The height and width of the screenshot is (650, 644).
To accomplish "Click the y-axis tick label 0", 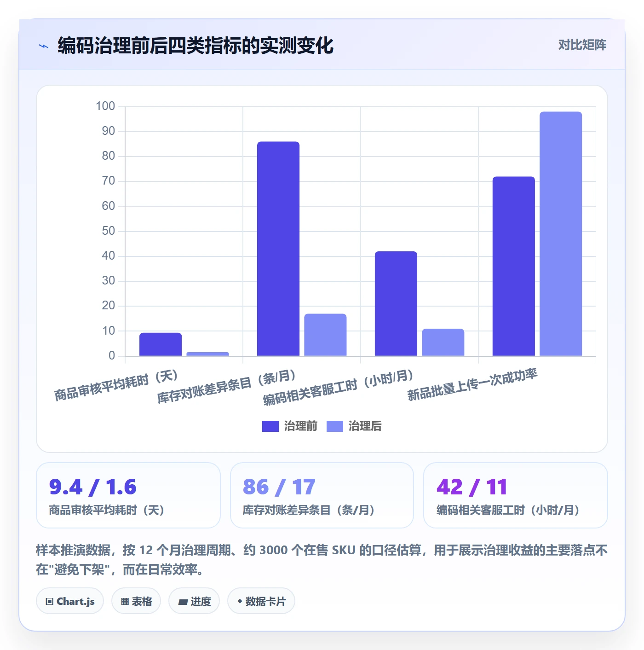I will [x=112, y=355].
